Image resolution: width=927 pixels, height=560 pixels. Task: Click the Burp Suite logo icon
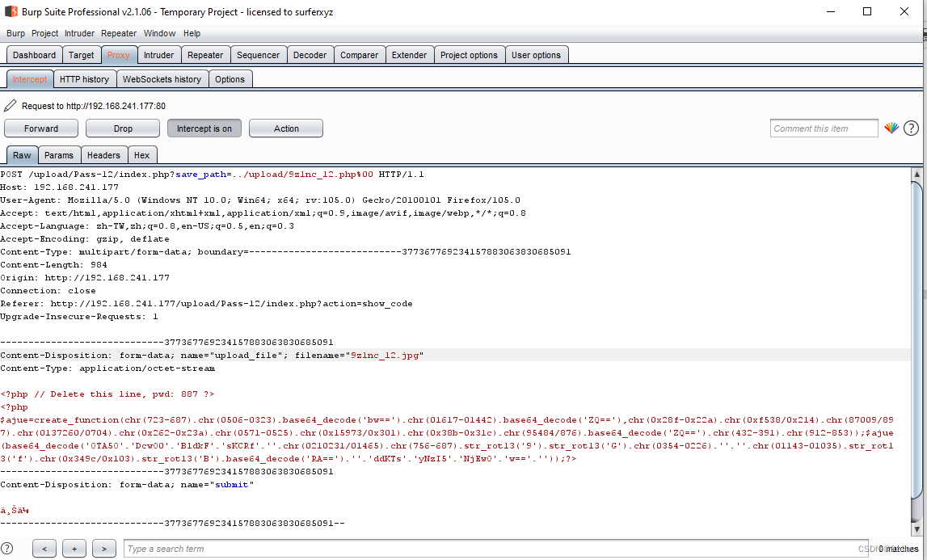tap(11, 11)
